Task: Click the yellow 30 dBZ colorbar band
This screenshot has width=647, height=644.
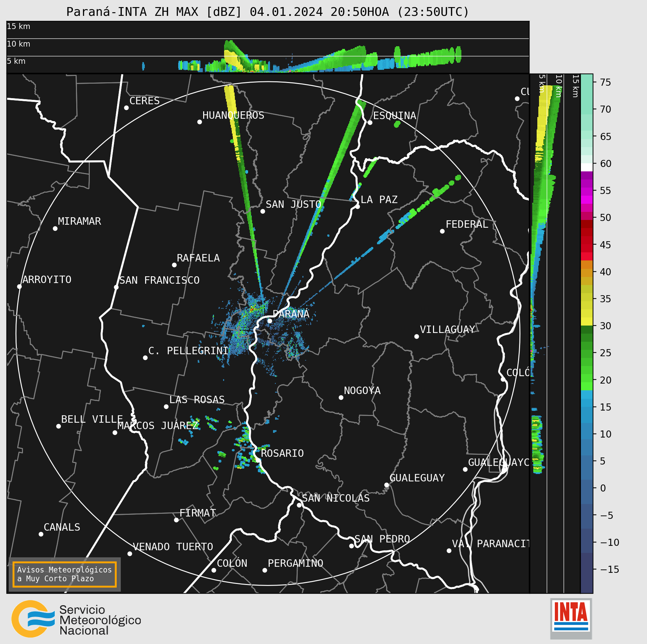Action: click(587, 321)
